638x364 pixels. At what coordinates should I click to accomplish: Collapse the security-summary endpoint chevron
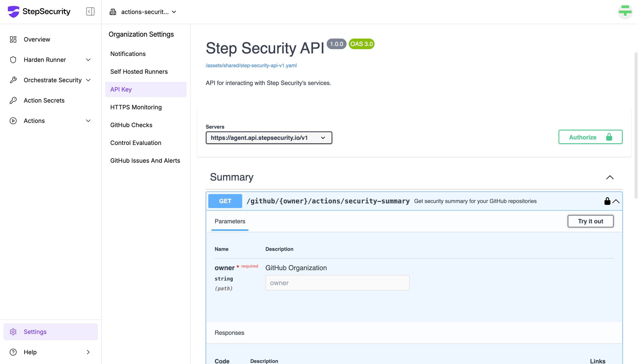click(616, 201)
